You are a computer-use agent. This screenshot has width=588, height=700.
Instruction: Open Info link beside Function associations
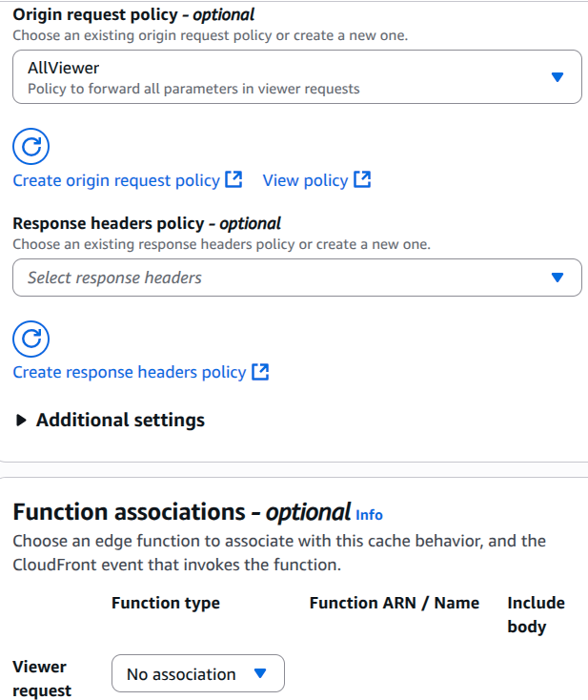369,515
